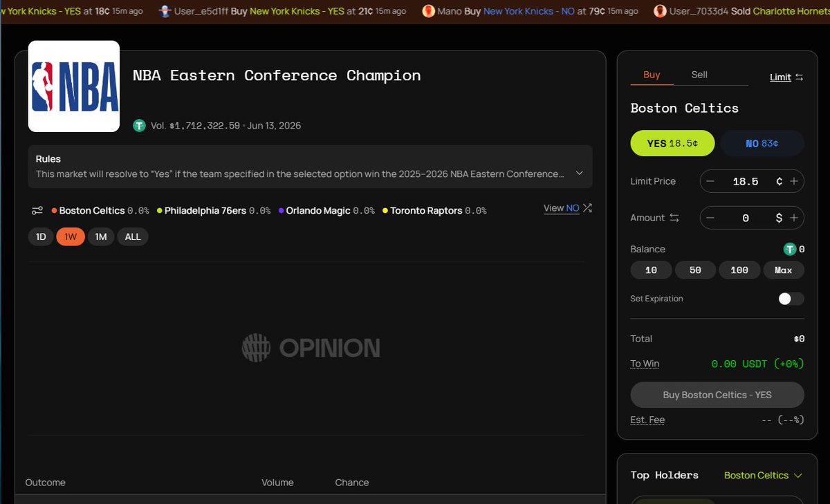Enable the Set Expiration toggle
The height and width of the screenshot is (504, 830).
pyautogui.click(x=791, y=299)
